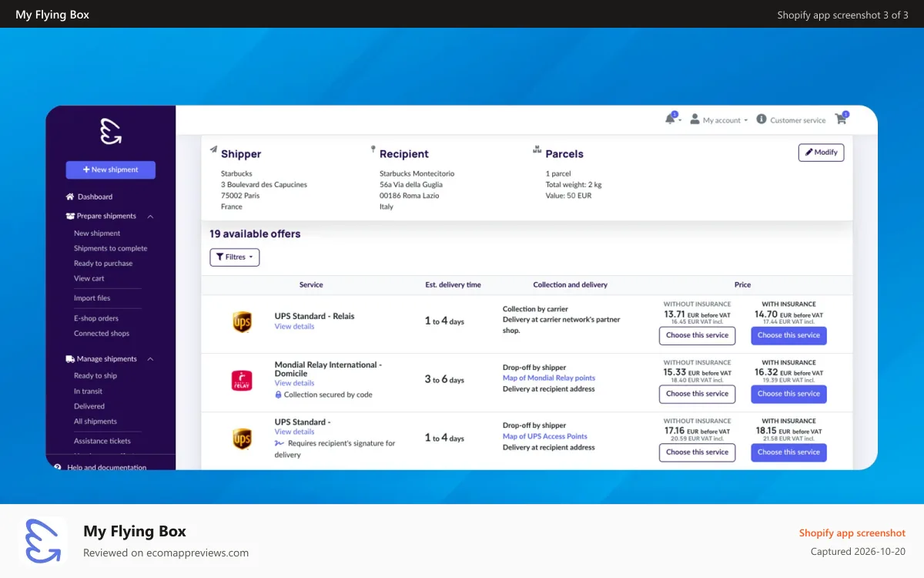Open Ready to ship

[95, 375]
